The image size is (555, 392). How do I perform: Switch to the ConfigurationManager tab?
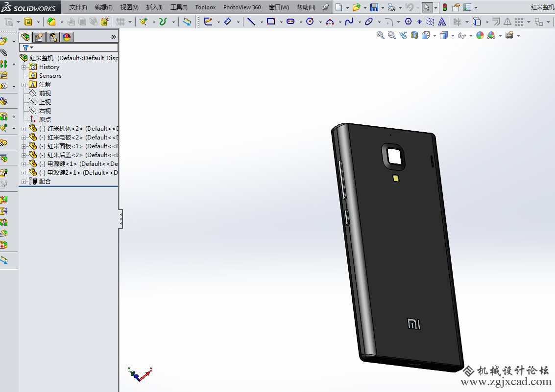[x=53, y=37]
